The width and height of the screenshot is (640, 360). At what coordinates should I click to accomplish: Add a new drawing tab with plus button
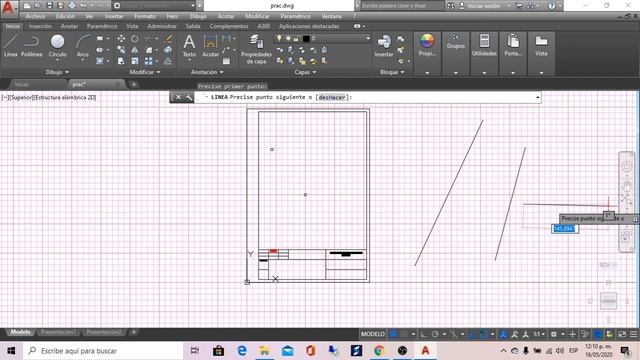click(x=134, y=84)
